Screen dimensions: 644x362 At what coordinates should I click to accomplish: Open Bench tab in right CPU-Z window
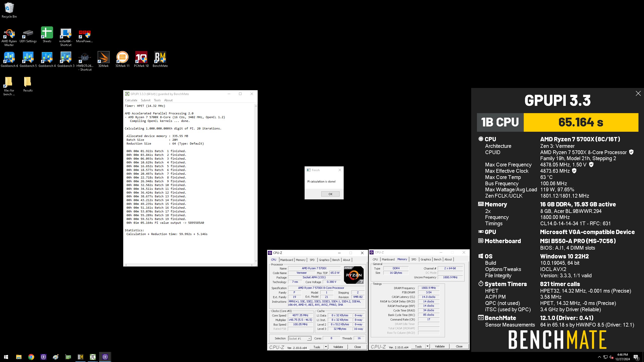click(438, 259)
